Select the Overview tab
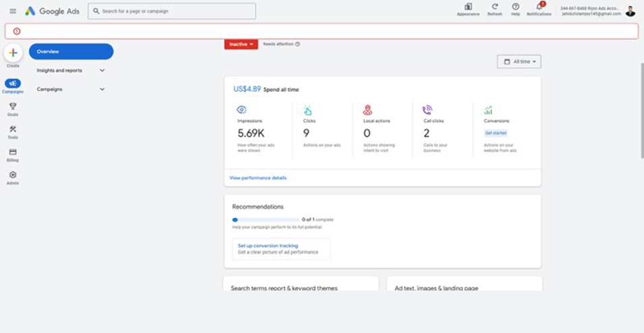This screenshot has width=644, height=333. pos(71,51)
